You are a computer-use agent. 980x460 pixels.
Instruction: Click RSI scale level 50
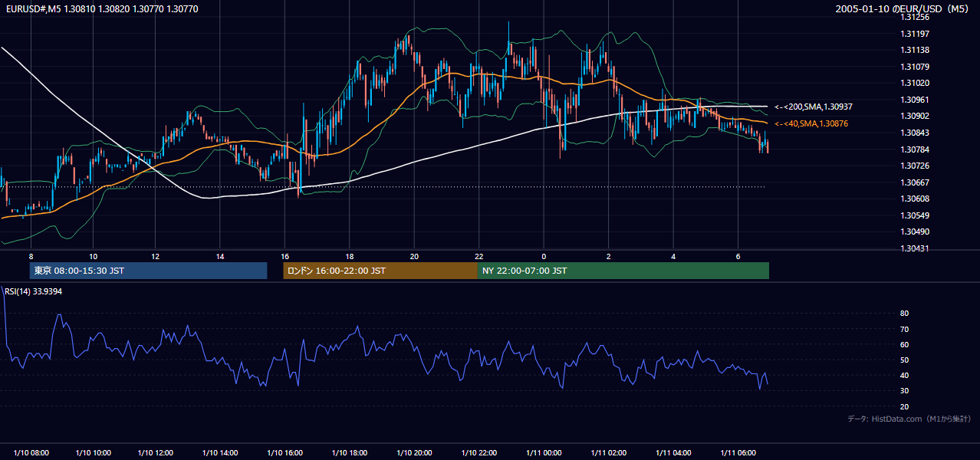coord(905,360)
